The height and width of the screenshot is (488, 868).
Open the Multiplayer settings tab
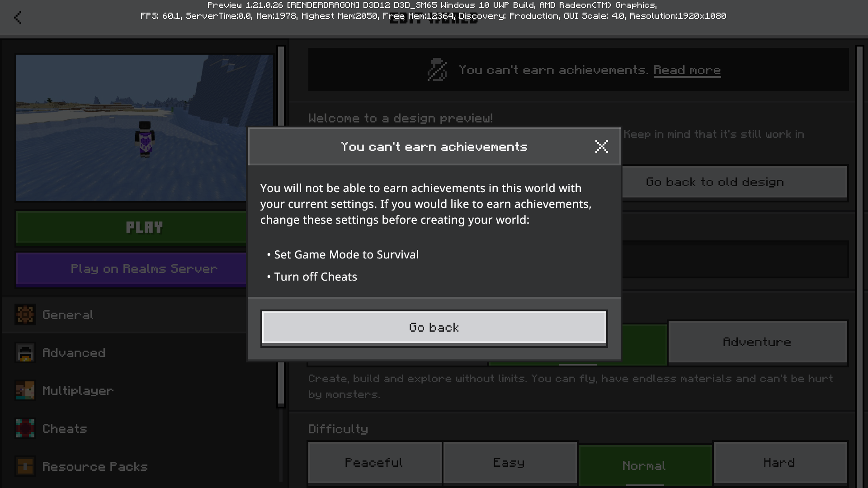pyautogui.click(x=78, y=391)
